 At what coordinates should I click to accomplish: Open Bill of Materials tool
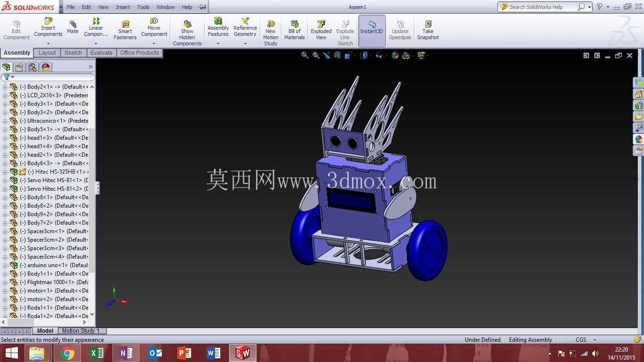click(x=295, y=31)
